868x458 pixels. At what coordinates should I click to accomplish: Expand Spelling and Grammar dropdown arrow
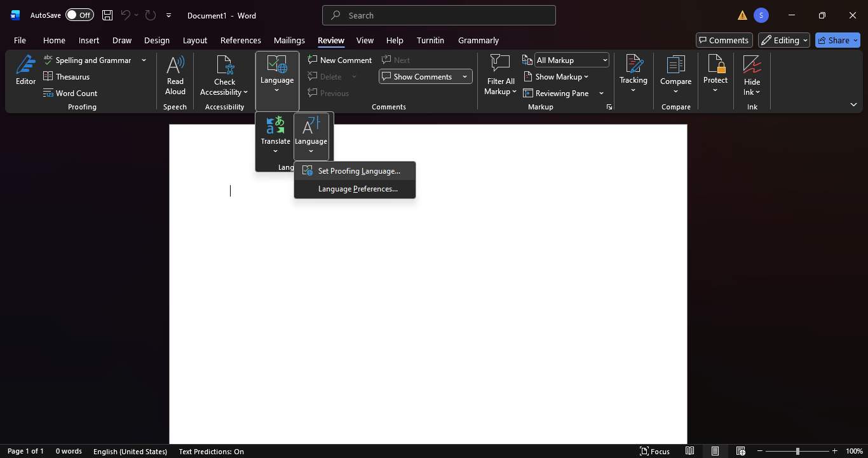tap(144, 60)
